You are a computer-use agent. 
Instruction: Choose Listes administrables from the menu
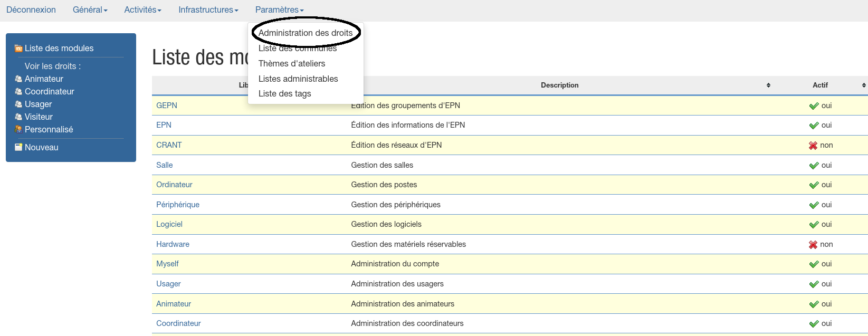pyautogui.click(x=298, y=79)
